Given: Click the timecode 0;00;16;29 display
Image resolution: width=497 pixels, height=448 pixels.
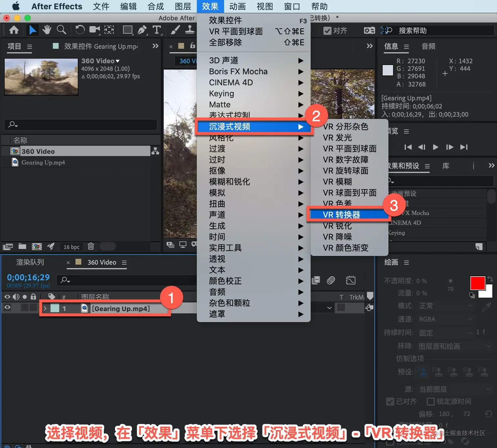Looking at the screenshot, I should (28, 277).
